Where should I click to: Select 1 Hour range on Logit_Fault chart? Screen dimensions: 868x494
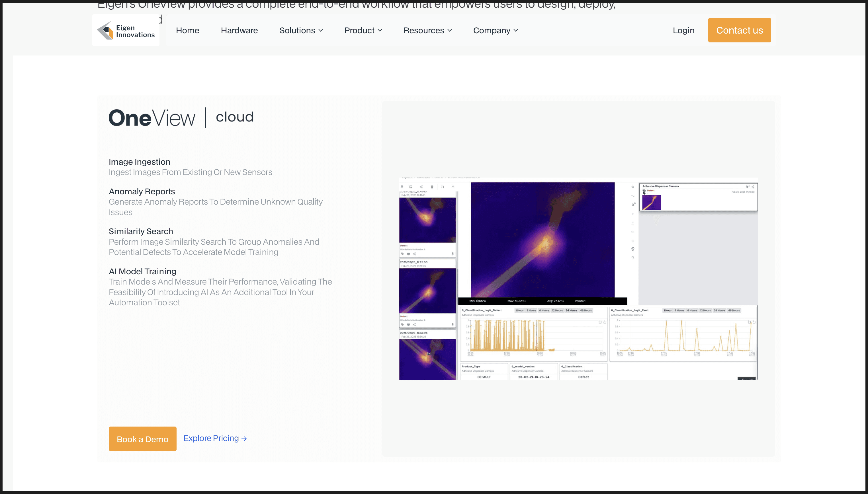tap(668, 310)
